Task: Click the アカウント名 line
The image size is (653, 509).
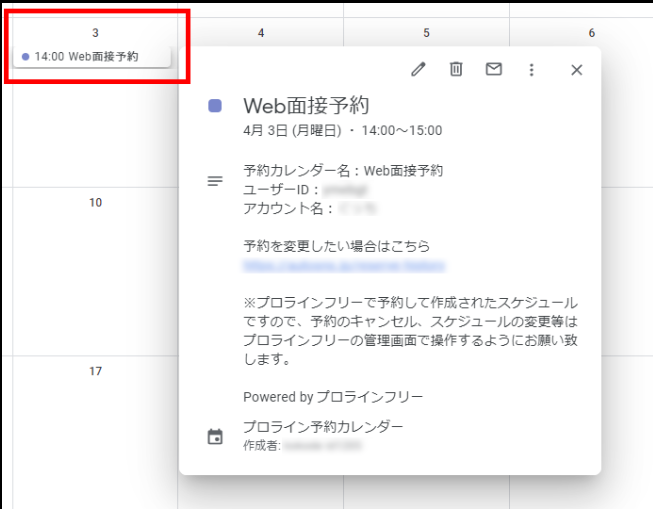Action: click(310, 208)
